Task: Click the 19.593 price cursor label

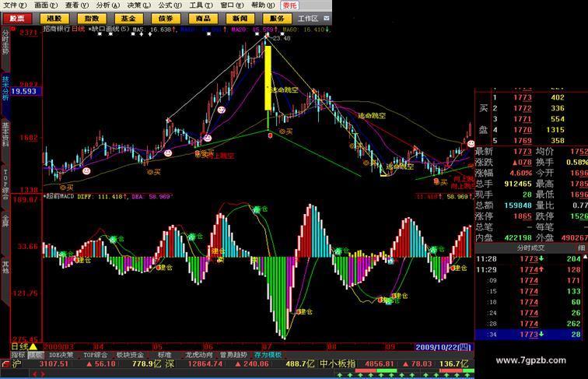Action: coord(26,91)
